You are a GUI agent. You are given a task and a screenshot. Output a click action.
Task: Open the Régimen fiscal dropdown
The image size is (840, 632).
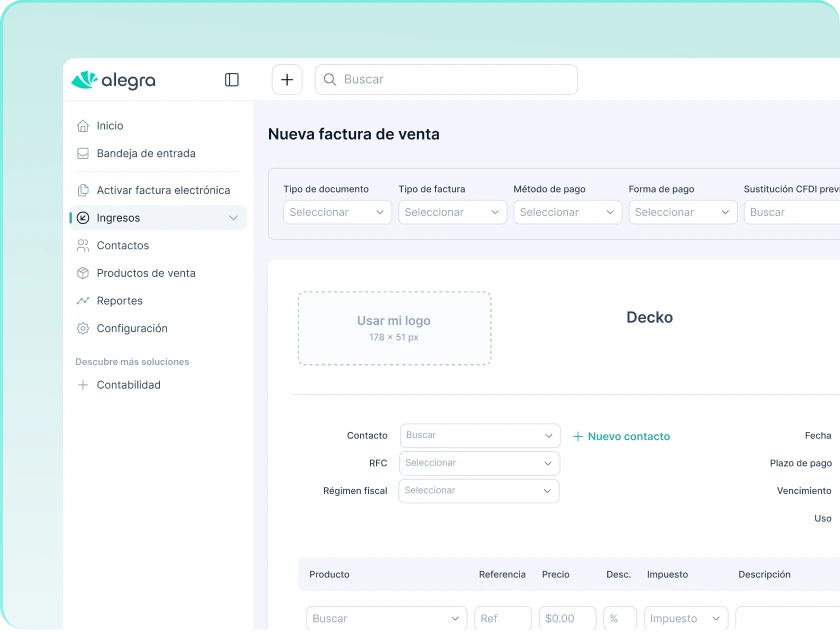(x=479, y=491)
